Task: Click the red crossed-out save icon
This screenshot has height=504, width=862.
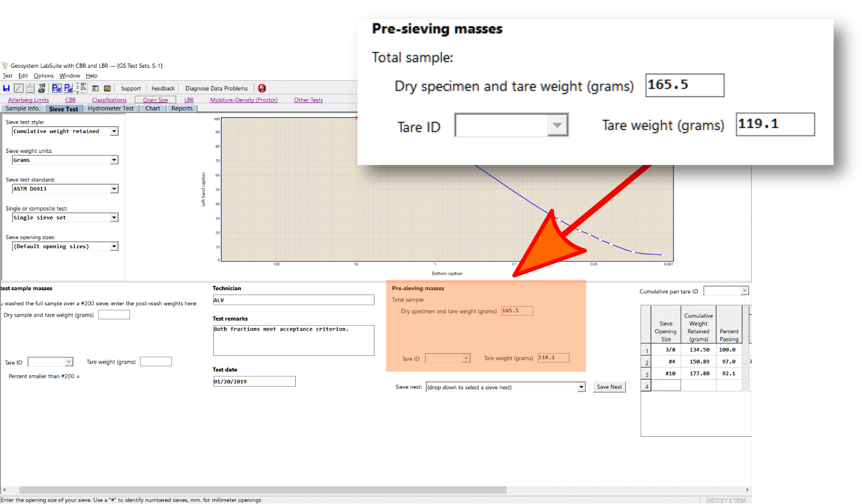Action: click(x=262, y=88)
